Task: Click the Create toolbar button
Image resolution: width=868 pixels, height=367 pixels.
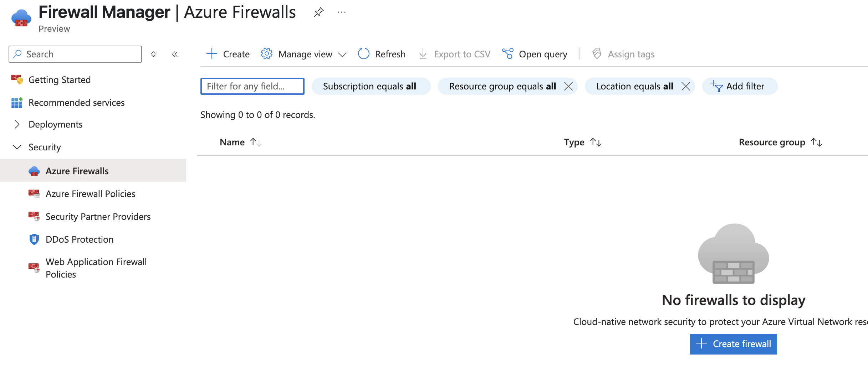Action: click(228, 54)
